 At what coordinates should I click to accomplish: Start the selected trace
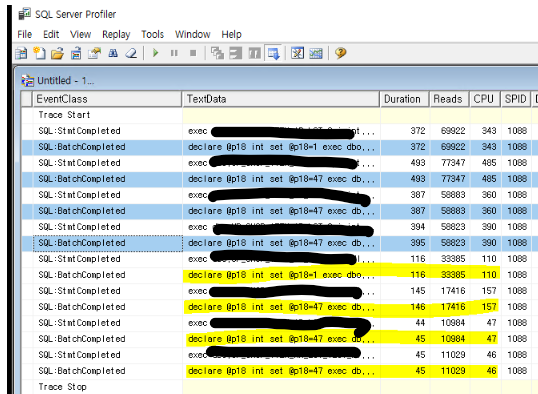pos(155,53)
